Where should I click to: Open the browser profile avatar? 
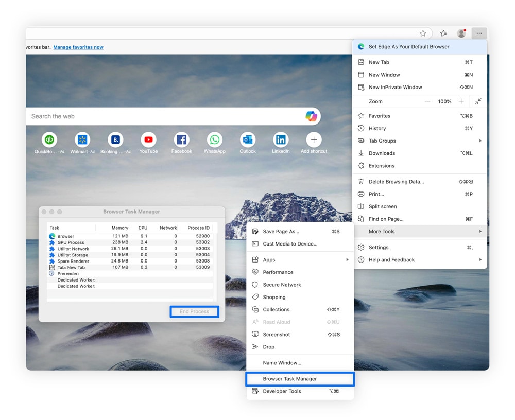[x=461, y=33]
